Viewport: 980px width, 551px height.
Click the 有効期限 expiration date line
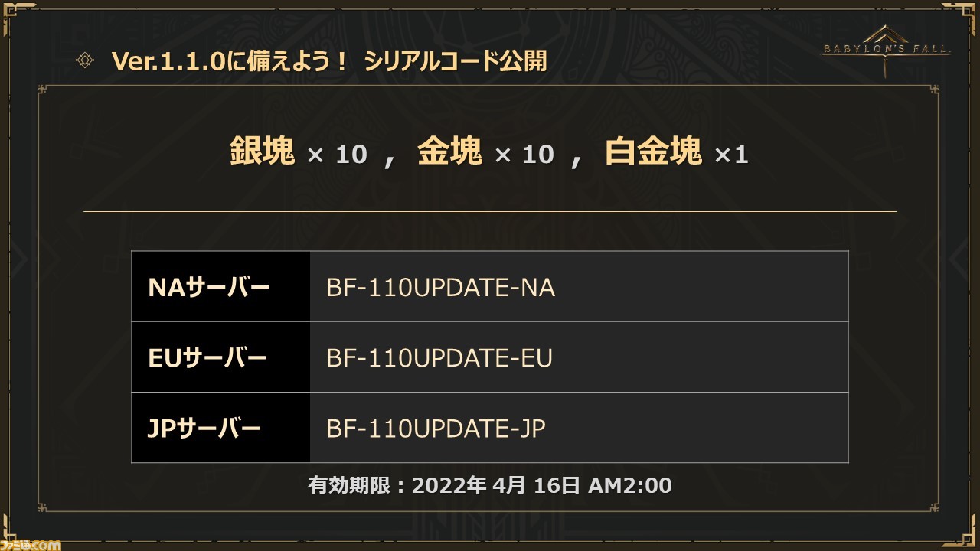coord(490,484)
